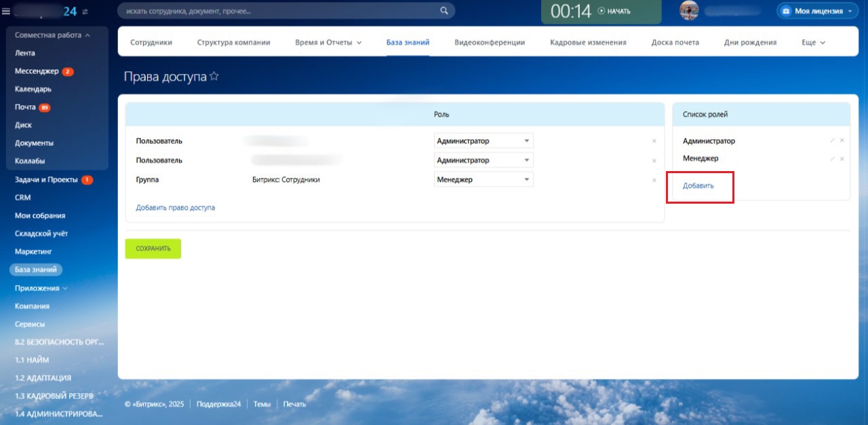Click the search magnifier icon
Screen dimensions: 868x425
coord(444,11)
